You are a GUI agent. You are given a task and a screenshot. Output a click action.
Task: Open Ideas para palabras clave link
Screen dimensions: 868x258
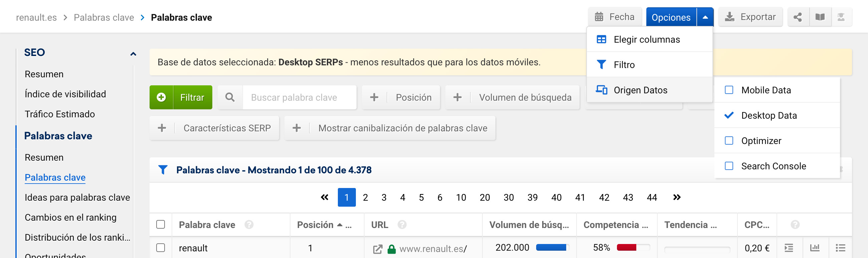[x=77, y=197]
